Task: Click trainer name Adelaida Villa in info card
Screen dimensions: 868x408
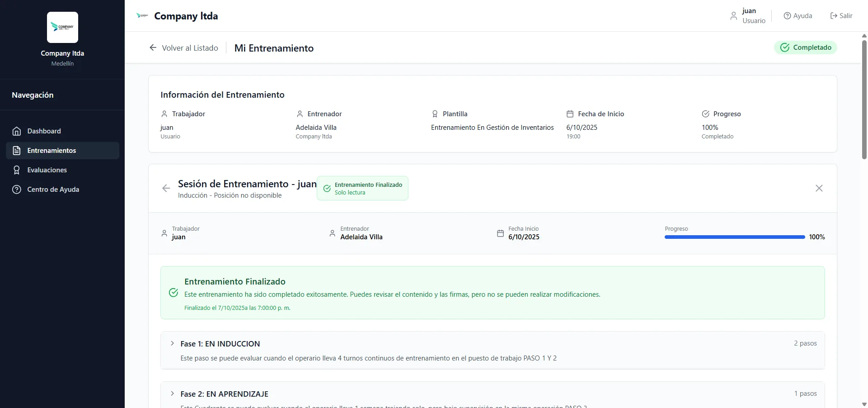Action: pos(316,128)
